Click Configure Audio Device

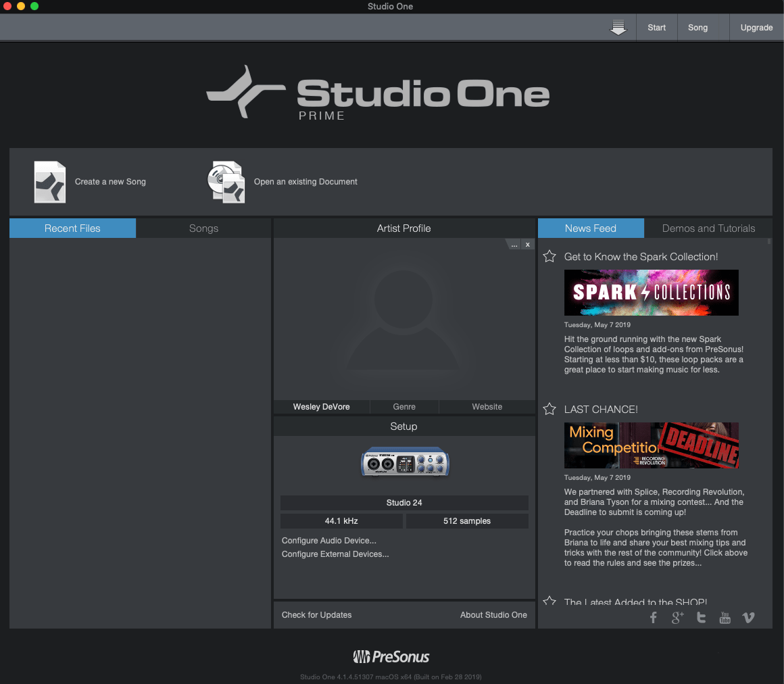pos(329,541)
